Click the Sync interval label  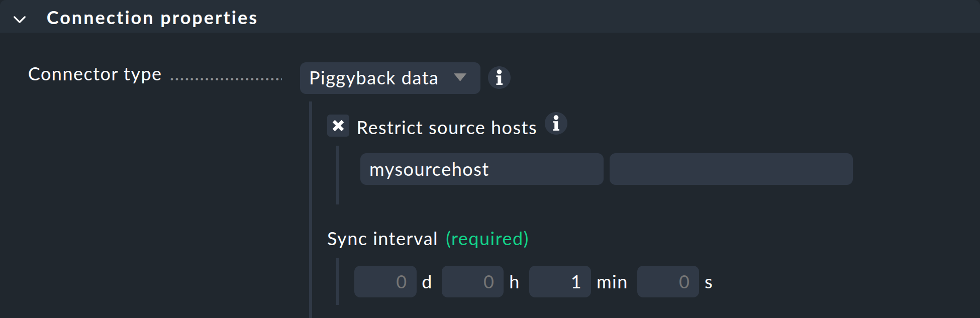(x=382, y=239)
